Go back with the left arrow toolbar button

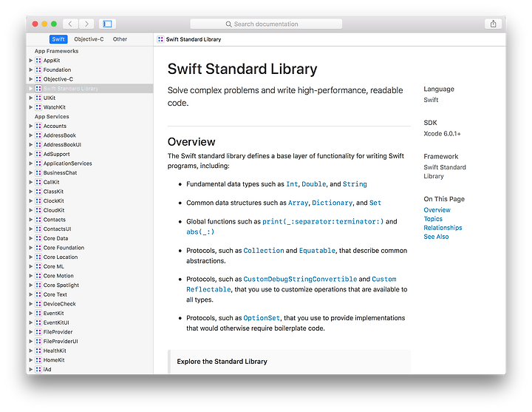click(x=70, y=24)
